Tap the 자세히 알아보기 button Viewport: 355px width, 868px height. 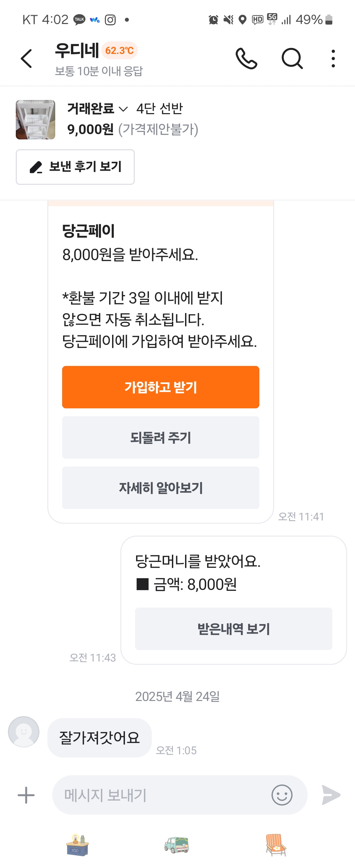161,488
